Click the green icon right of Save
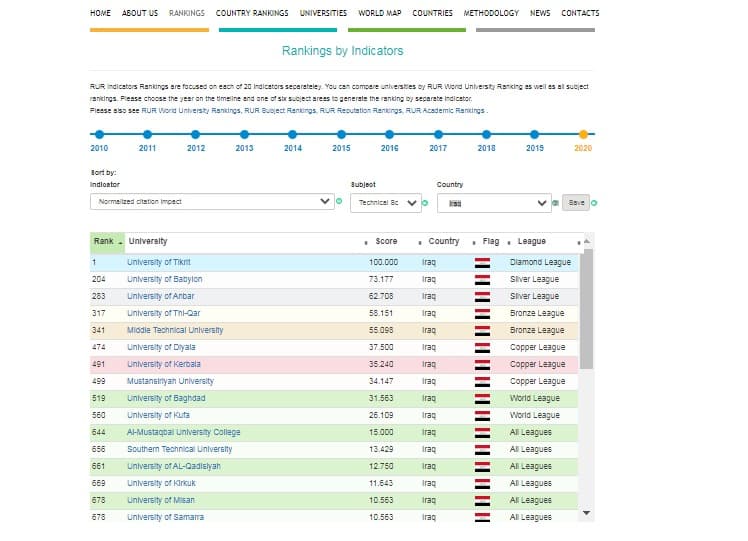 click(x=595, y=202)
